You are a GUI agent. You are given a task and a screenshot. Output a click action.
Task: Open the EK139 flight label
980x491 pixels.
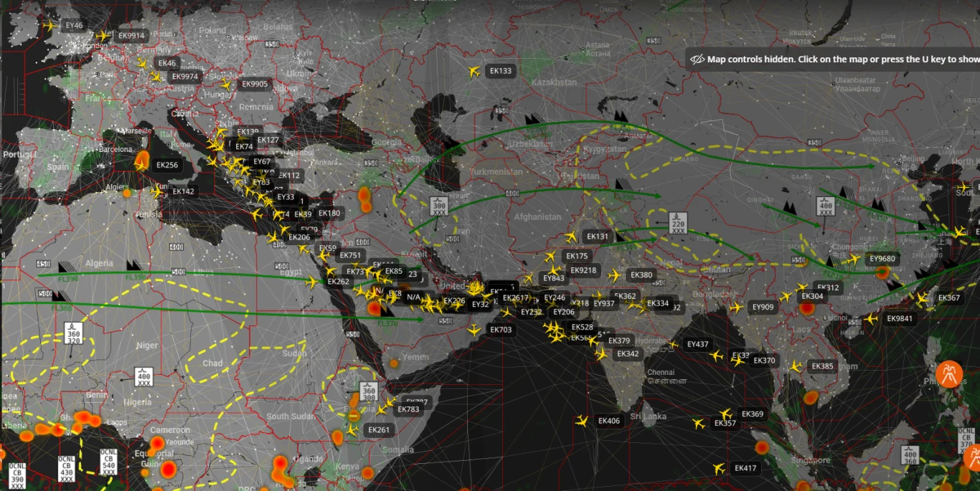click(248, 132)
